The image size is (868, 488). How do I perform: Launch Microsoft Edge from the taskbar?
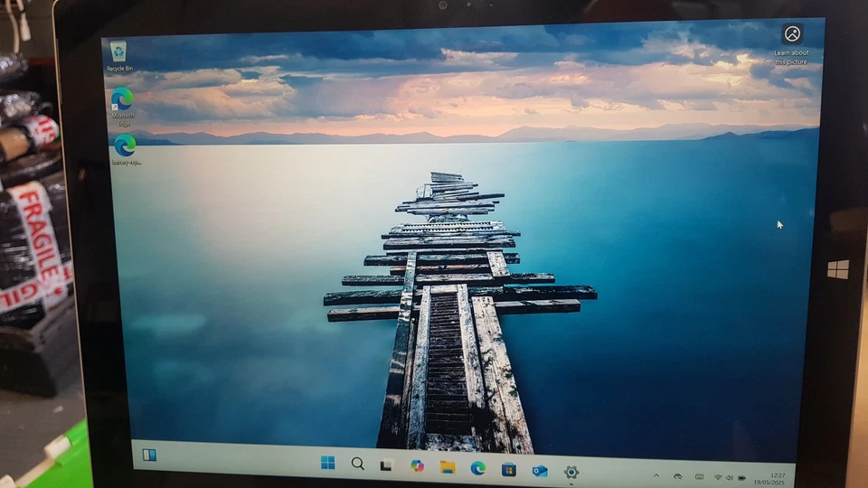pos(478,469)
